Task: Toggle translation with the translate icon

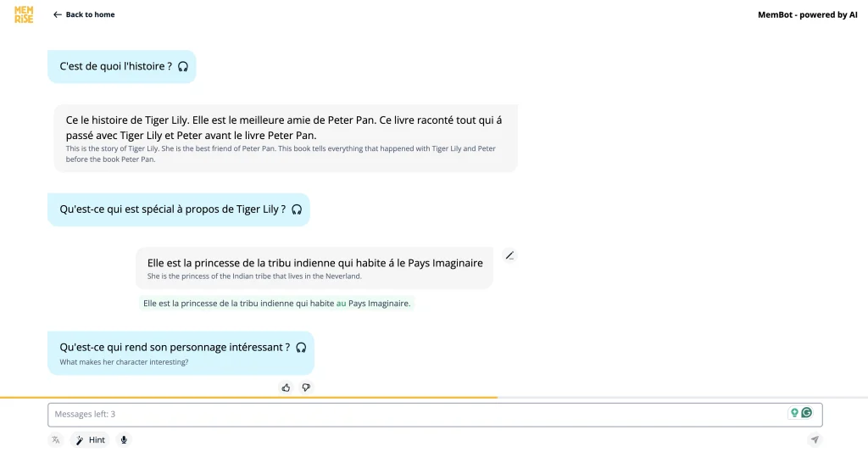Action: 56,440
